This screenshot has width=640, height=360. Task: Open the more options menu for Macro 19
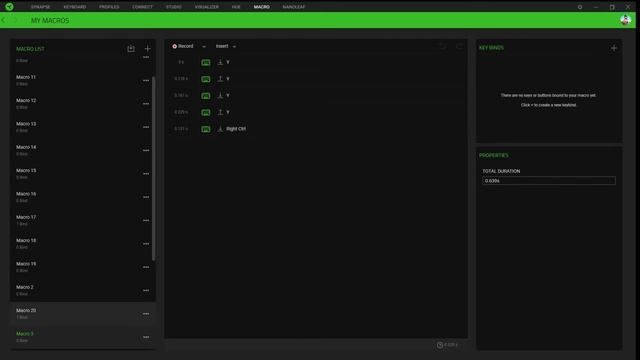146,267
